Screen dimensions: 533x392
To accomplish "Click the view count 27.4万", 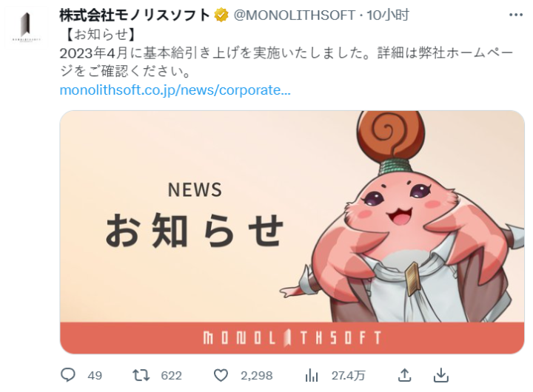I will coord(348,375).
